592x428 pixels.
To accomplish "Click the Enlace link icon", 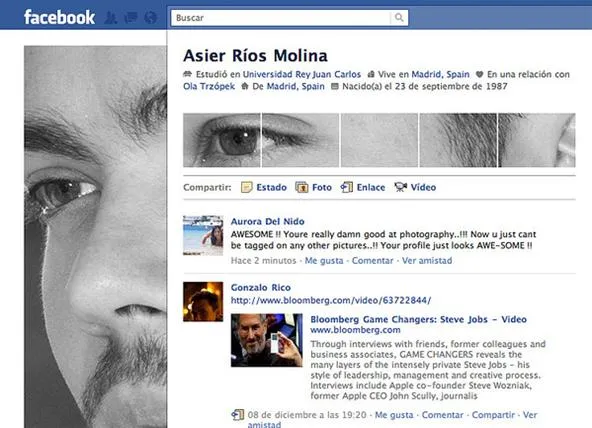I will 347,187.
